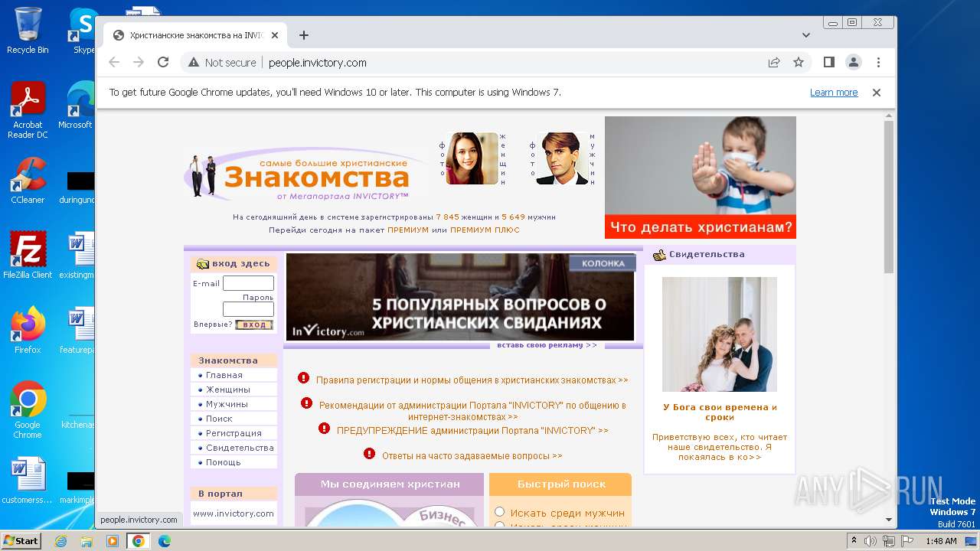Open women's photos thumbnail
The image size is (980, 551).
point(472,158)
